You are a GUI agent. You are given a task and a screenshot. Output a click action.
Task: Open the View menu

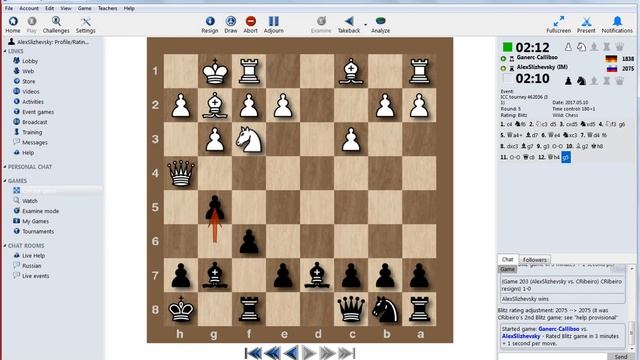[x=66, y=8]
